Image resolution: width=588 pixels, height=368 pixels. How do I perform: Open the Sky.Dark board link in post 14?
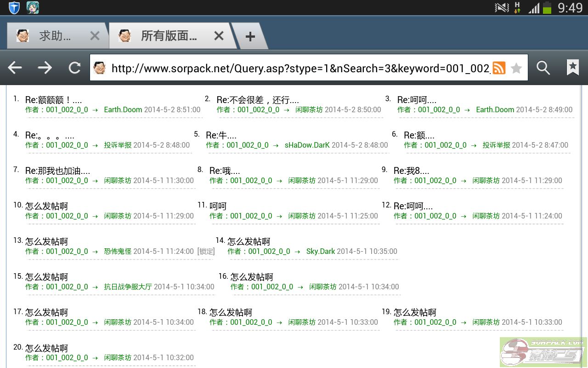(x=320, y=251)
